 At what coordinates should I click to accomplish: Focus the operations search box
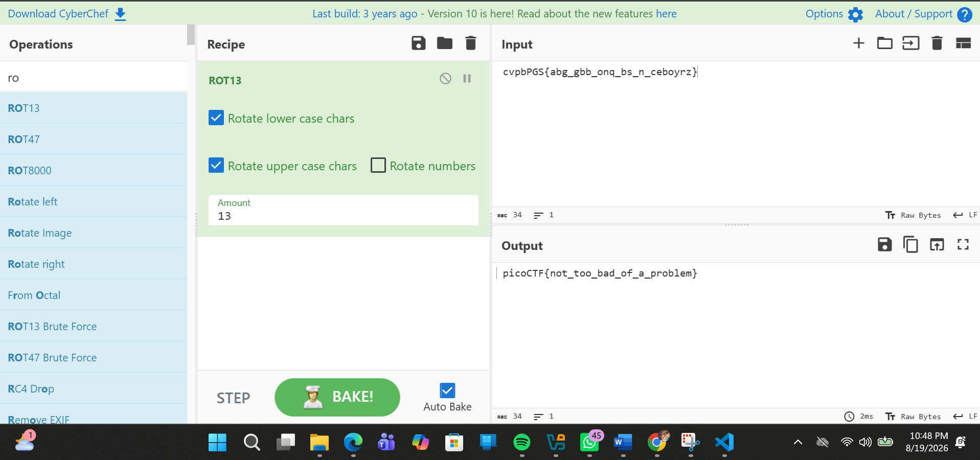coord(94,78)
